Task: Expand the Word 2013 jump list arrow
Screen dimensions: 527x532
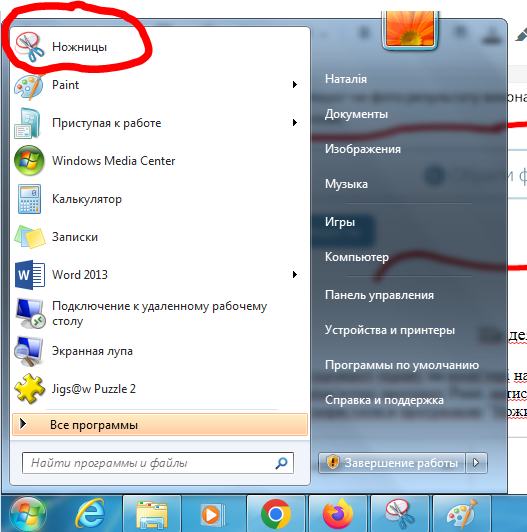Action: (x=295, y=274)
